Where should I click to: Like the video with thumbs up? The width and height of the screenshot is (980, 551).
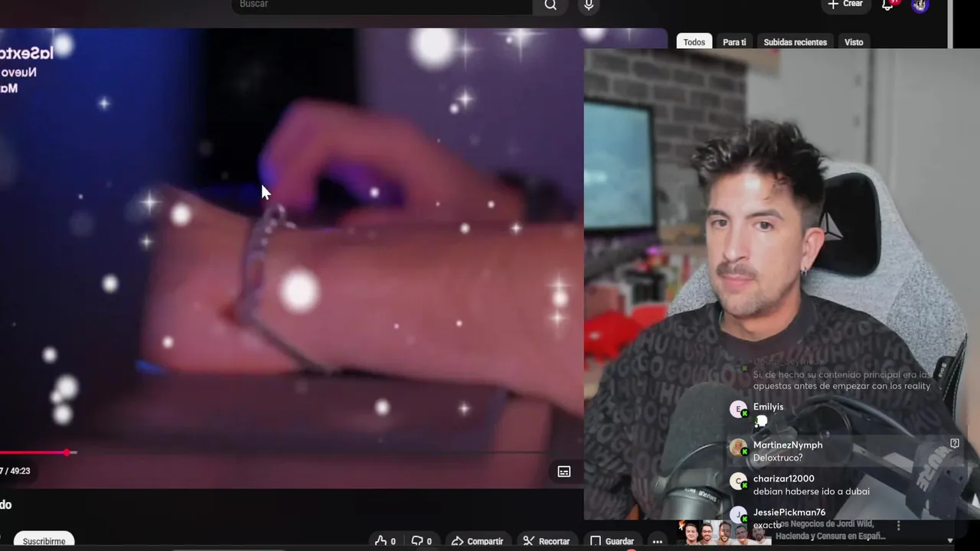click(x=386, y=541)
